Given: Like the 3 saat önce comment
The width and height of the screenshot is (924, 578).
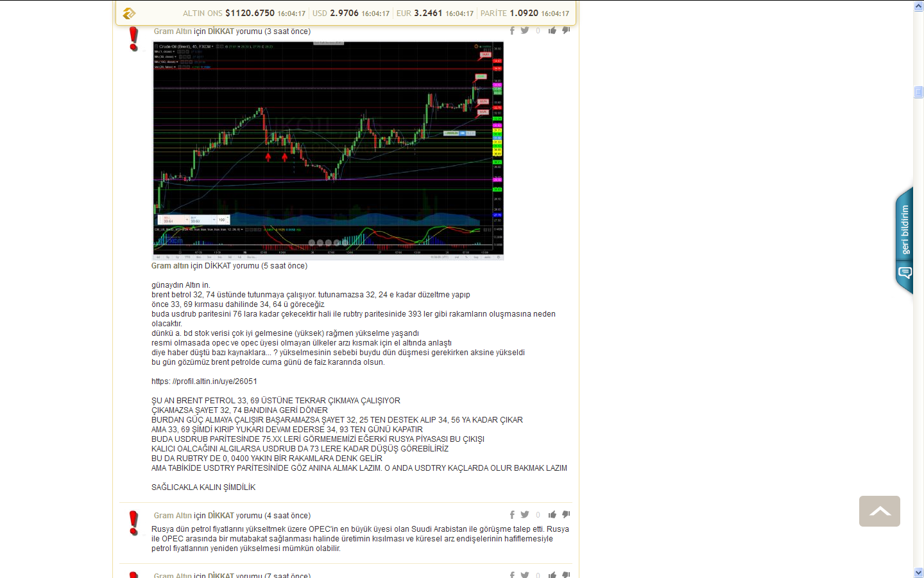Looking at the screenshot, I should pyautogui.click(x=552, y=30).
